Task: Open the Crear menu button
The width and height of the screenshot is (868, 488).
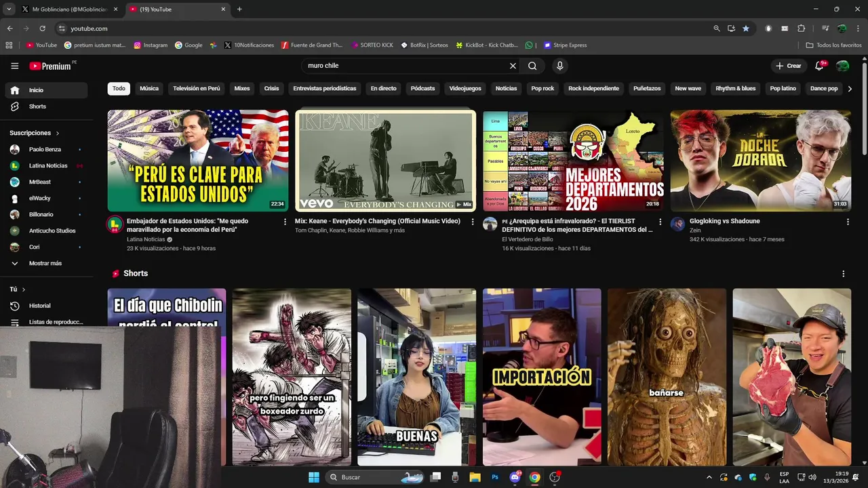Action: click(789, 66)
